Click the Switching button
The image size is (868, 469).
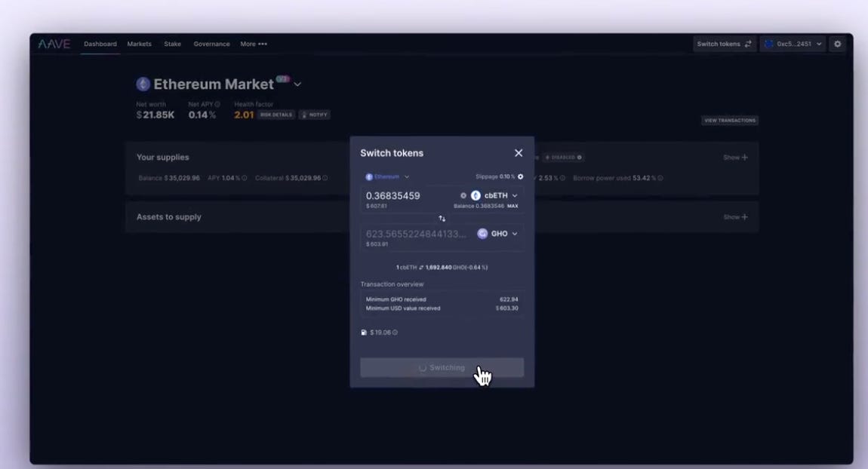pyautogui.click(x=442, y=368)
